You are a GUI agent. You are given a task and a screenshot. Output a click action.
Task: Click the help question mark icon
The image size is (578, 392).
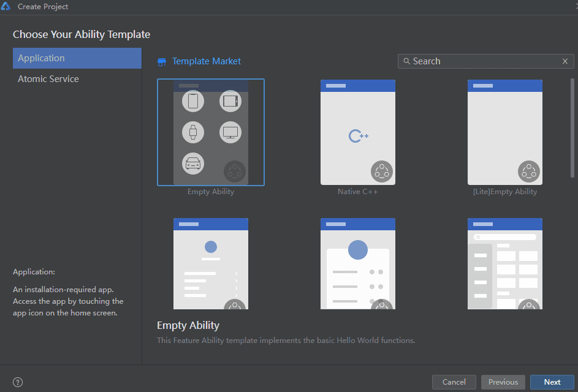[x=18, y=382]
